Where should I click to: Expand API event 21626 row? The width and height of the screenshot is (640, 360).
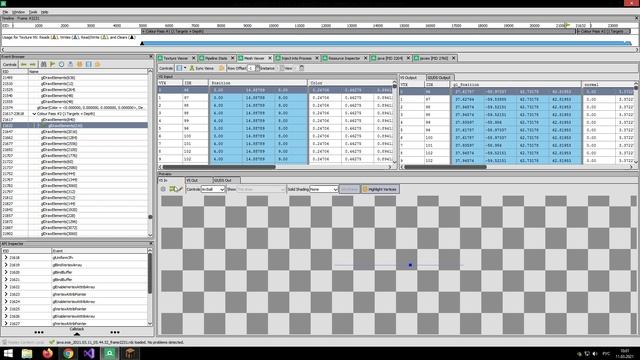(x=6, y=316)
